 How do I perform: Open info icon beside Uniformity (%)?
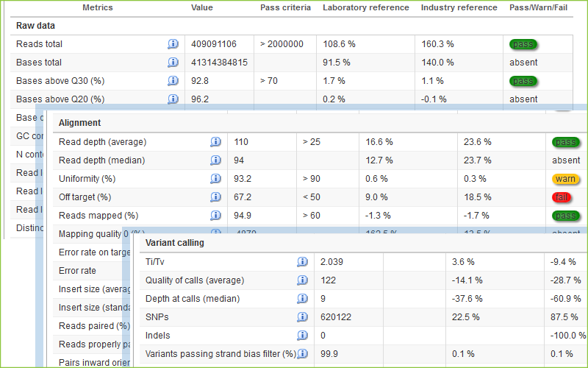[215, 179]
